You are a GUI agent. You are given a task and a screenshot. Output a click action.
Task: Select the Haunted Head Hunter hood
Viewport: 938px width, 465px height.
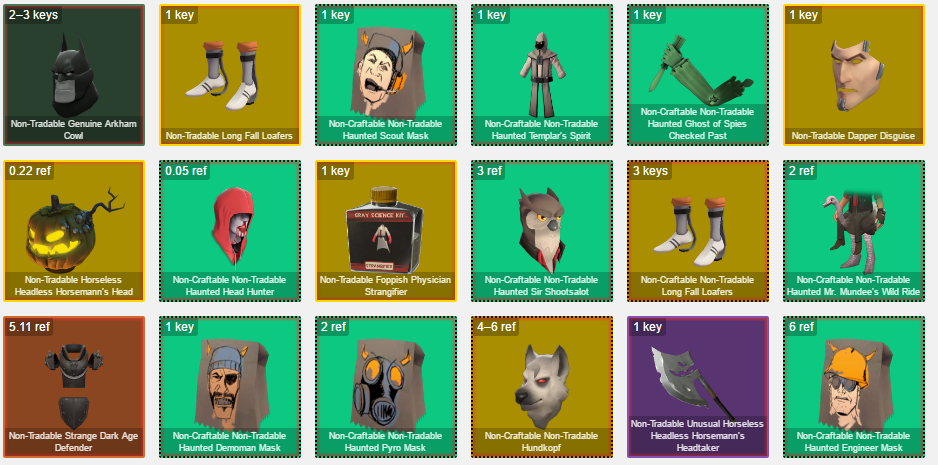click(x=230, y=231)
